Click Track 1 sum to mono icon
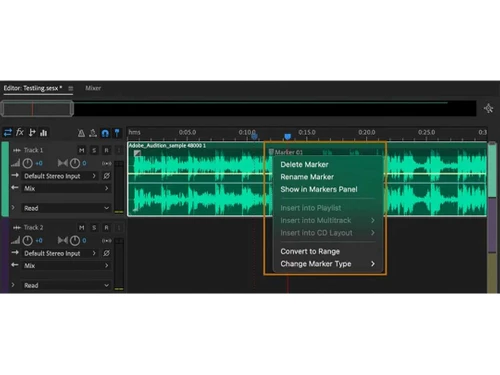Image resolution: width=500 pixels, height=375 pixels. click(107, 163)
